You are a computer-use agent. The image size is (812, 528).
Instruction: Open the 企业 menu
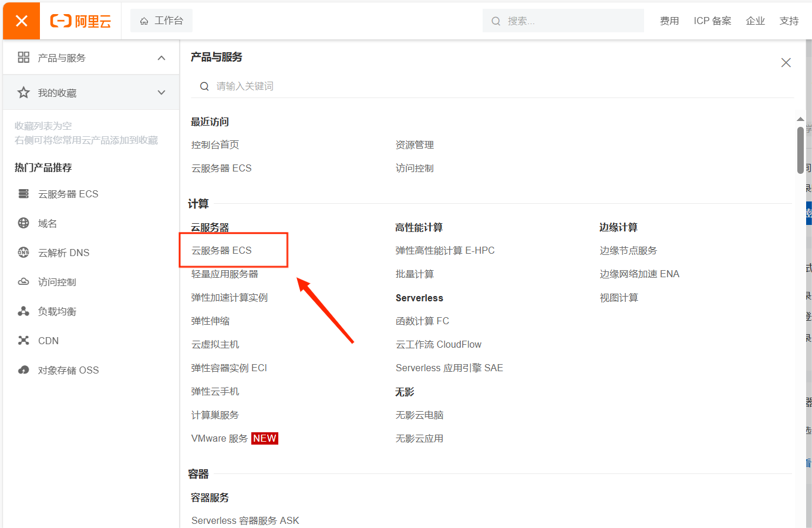(755, 21)
